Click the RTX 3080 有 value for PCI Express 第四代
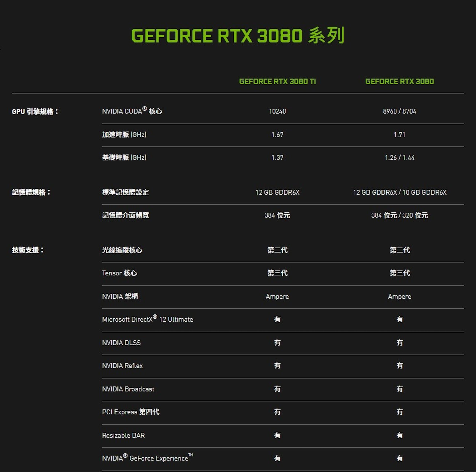This screenshot has width=476, height=472. click(400, 412)
